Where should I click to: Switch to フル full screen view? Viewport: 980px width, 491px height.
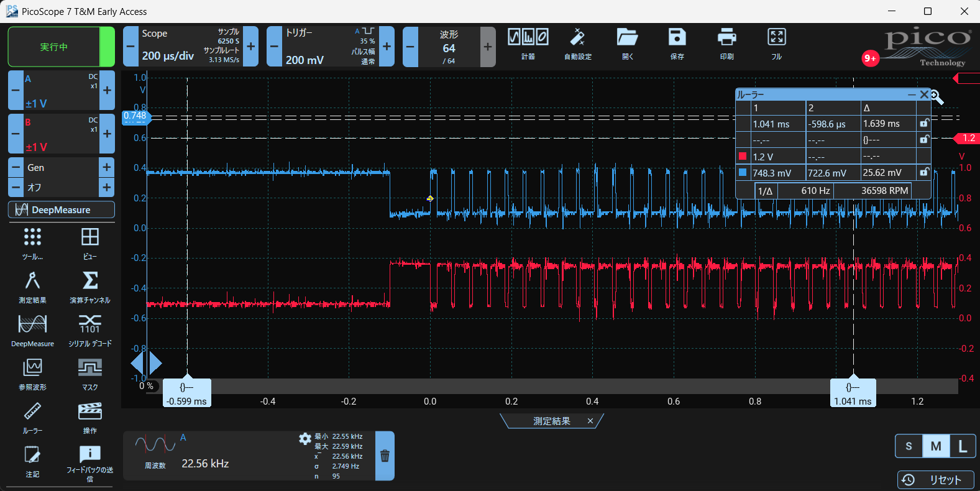(x=777, y=44)
